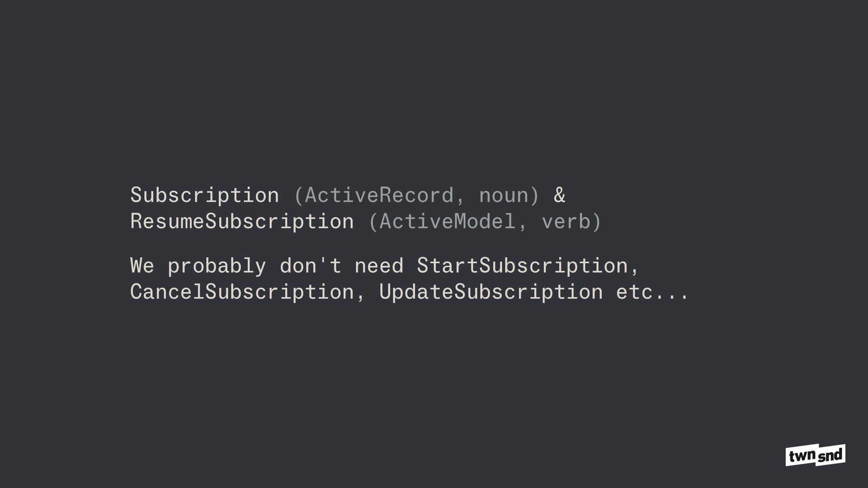Screen dimensions: 868x488
Task: Select the 'CancelSubscription,' text
Action: (247, 292)
